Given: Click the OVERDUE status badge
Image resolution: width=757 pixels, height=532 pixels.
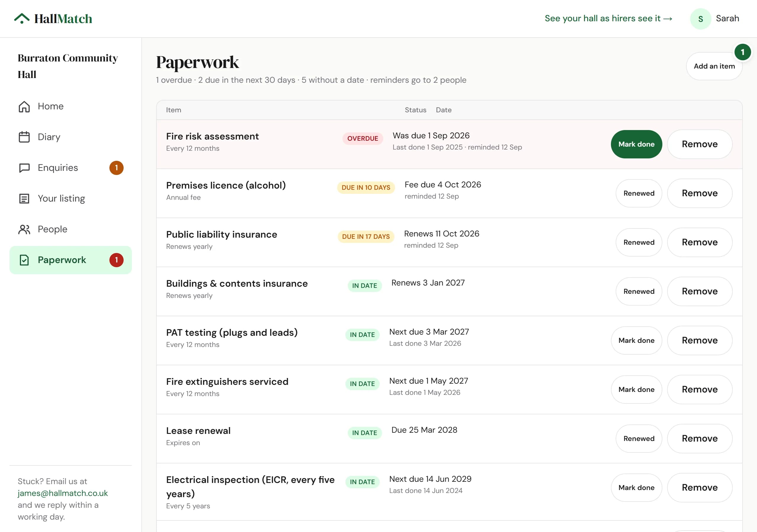Looking at the screenshot, I should [363, 139].
